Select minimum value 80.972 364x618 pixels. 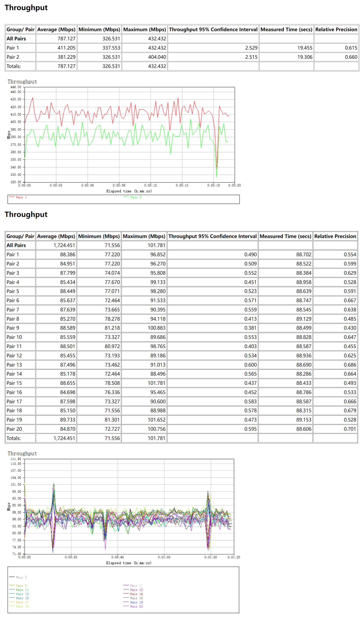[x=99, y=346]
